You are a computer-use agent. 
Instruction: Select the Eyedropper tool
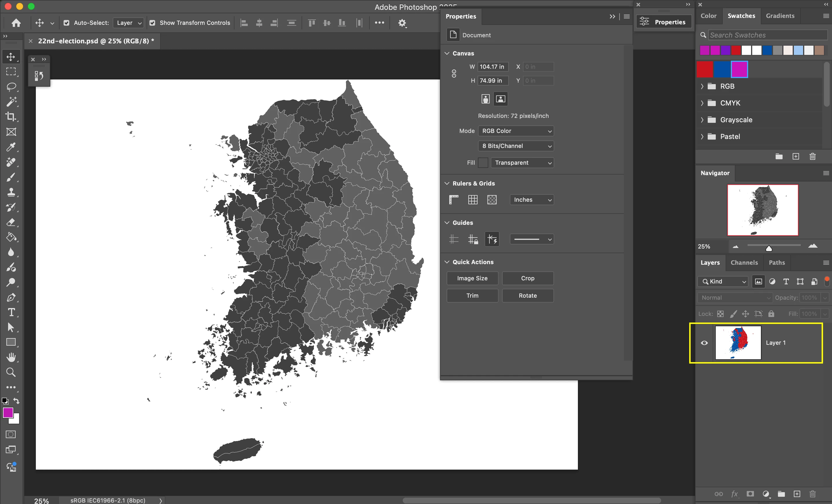[x=11, y=147]
